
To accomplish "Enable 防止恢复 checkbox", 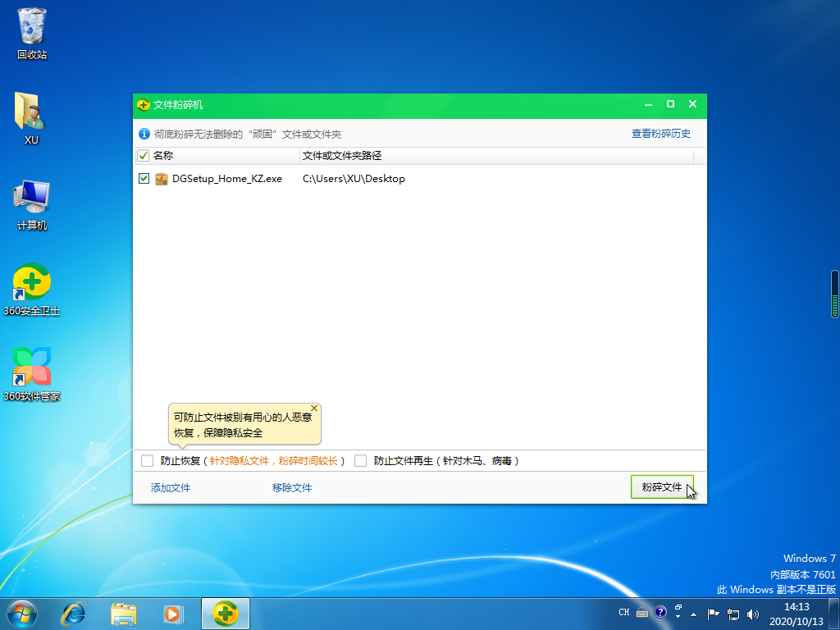I will pos(148,461).
